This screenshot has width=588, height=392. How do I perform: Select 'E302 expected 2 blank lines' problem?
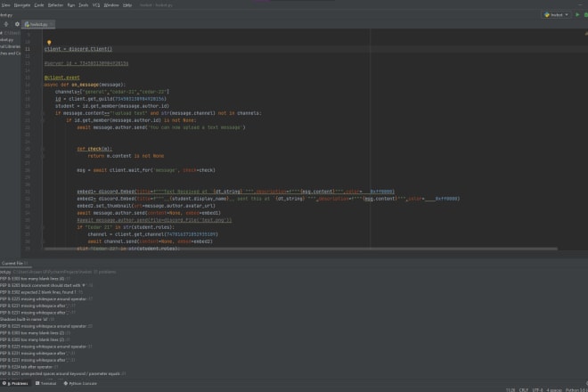pyautogui.click(x=41, y=292)
